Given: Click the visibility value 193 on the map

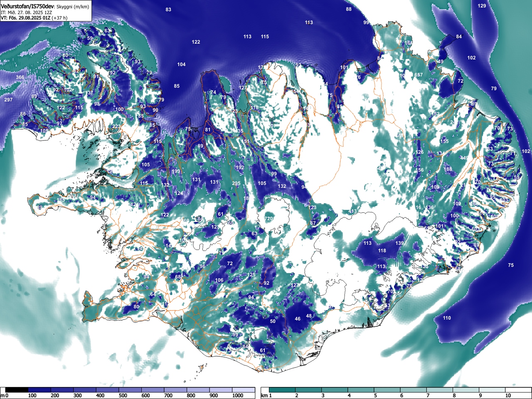Looking at the screenshot, I should coord(176,171).
